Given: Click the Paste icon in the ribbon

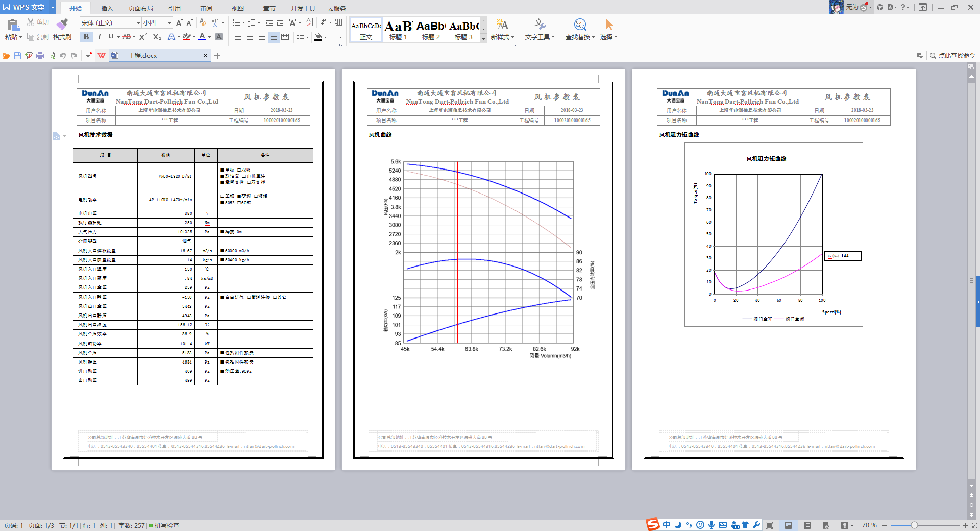Looking at the screenshot, I should (13, 25).
